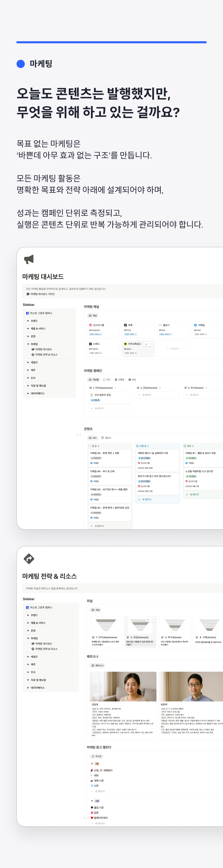This screenshot has width=223, height=868.
Task: Switch to the 진행중 tab in 마케팅 캠페인
Action: pyautogui.click(x=119, y=379)
